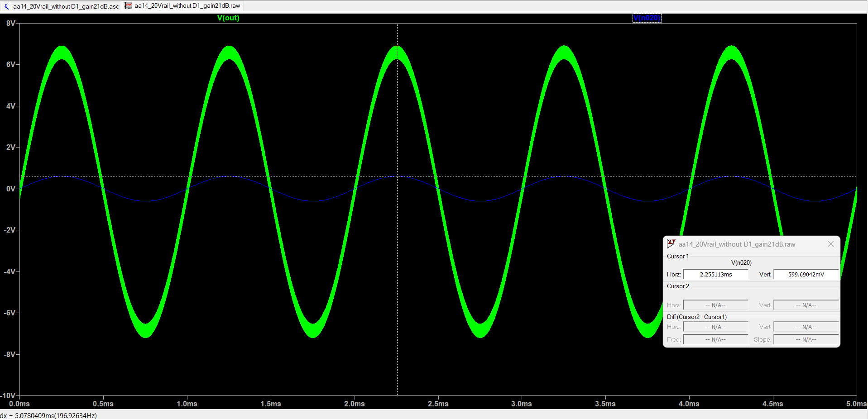The image size is (868, 419).
Task: Click the 4.0ms time axis label
Action: [x=689, y=404]
